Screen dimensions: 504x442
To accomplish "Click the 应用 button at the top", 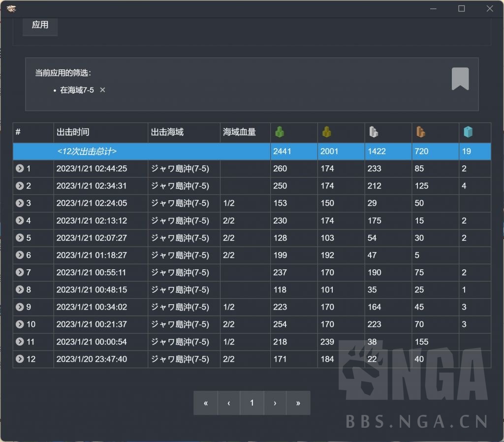I will (40, 26).
